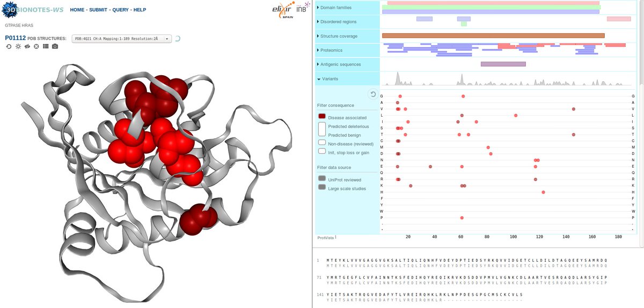Toggle the sun brightness icon
Image resolution: width=644 pixels, height=308 pixels.
(x=18, y=47)
